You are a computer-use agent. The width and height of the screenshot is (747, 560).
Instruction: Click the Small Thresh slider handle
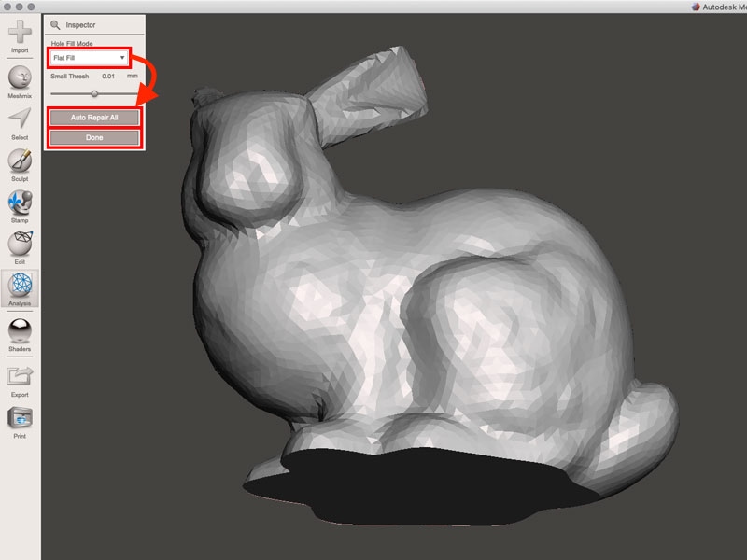point(94,93)
